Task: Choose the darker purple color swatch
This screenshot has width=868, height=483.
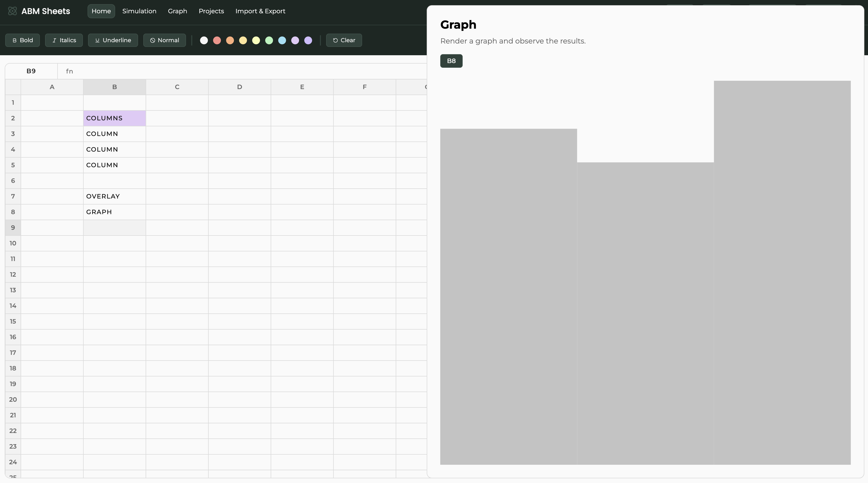Action: point(308,40)
